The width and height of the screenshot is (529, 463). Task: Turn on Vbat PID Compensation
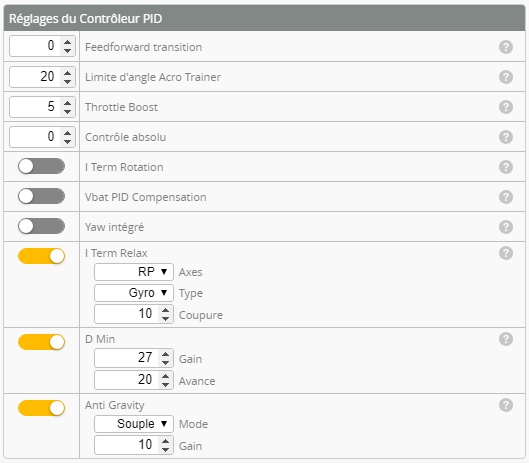click(41, 196)
